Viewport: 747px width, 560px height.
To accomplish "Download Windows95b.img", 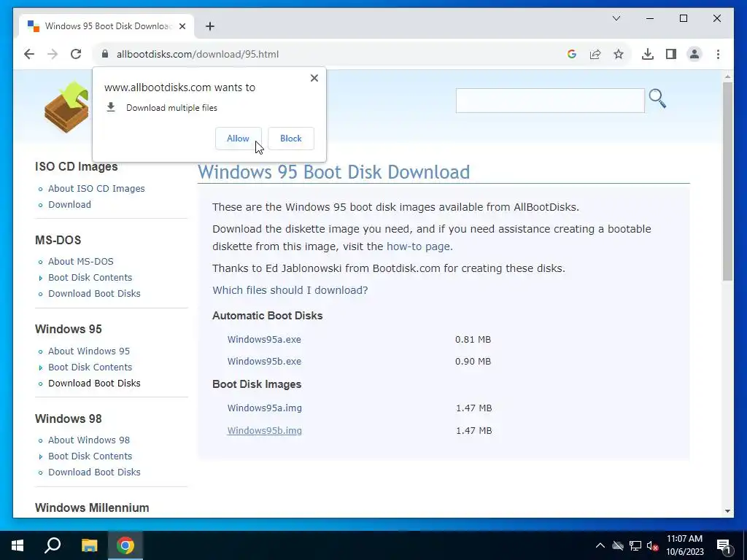I will (x=264, y=430).
